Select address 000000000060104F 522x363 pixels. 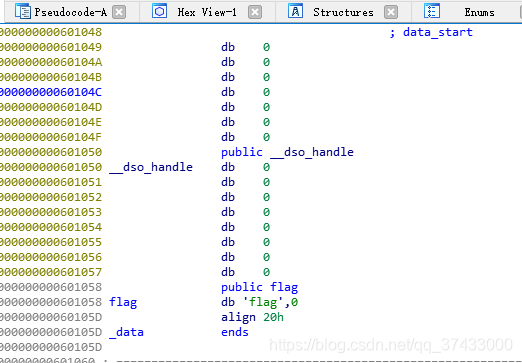point(51,137)
